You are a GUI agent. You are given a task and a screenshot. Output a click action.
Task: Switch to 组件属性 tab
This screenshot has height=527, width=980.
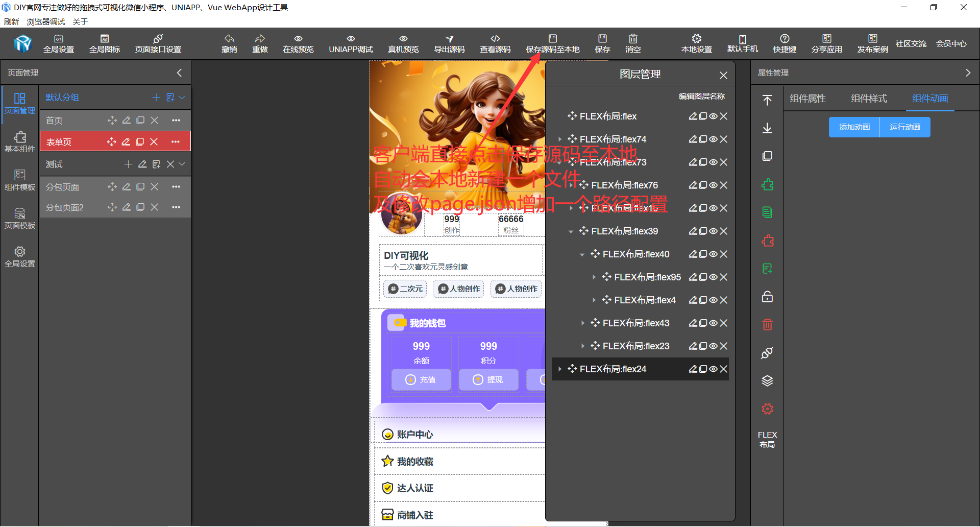point(807,99)
